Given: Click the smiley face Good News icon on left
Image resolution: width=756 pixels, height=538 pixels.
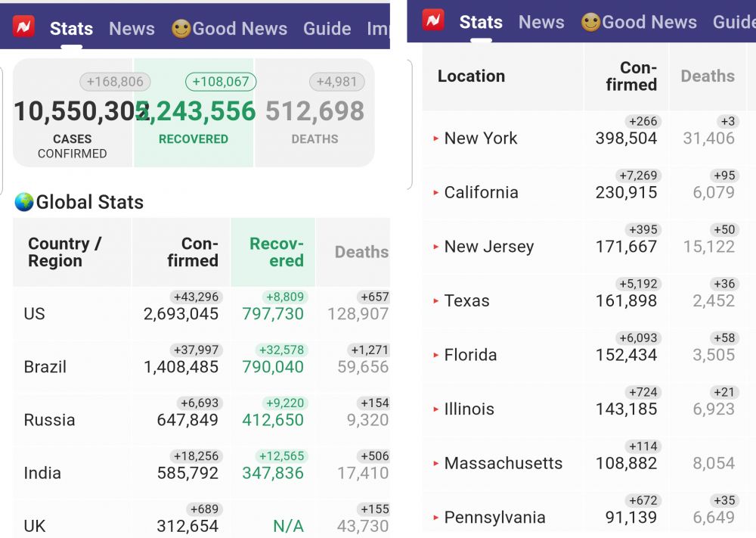Looking at the screenshot, I should pos(181,29).
